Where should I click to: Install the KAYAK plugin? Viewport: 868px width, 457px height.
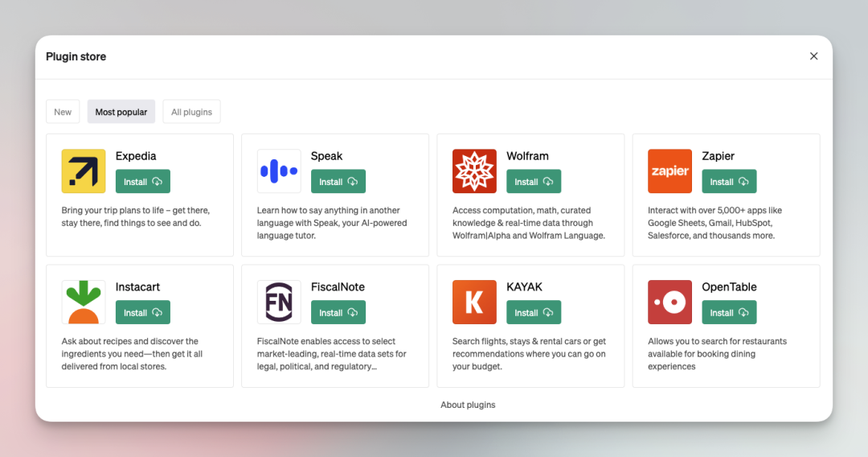click(534, 312)
